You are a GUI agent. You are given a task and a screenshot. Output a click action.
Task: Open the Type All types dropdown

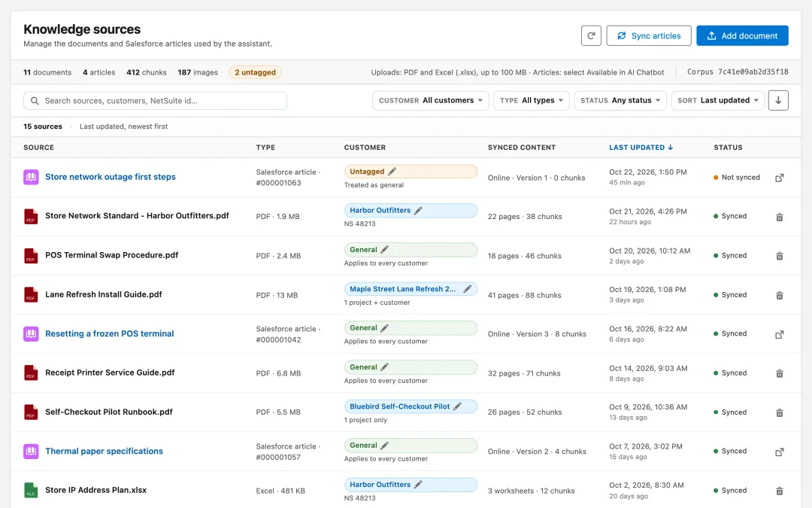pos(532,101)
